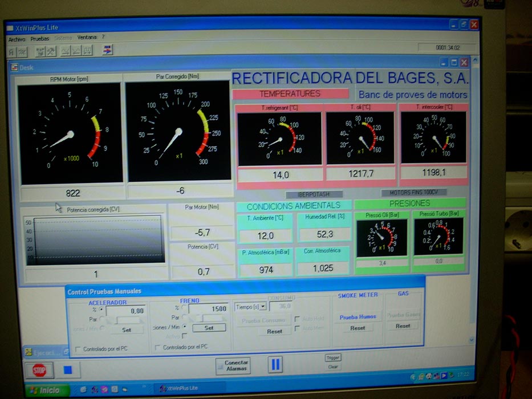This screenshot has width=532, height=399.
Task: Select the Acelerador % radio button
Action: click(x=101, y=310)
